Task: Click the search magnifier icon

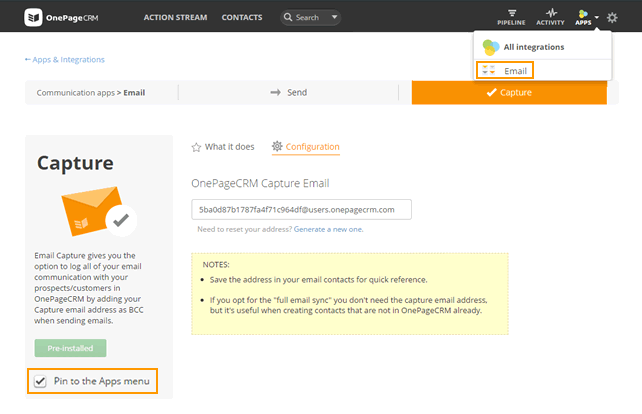Action: (288, 17)
